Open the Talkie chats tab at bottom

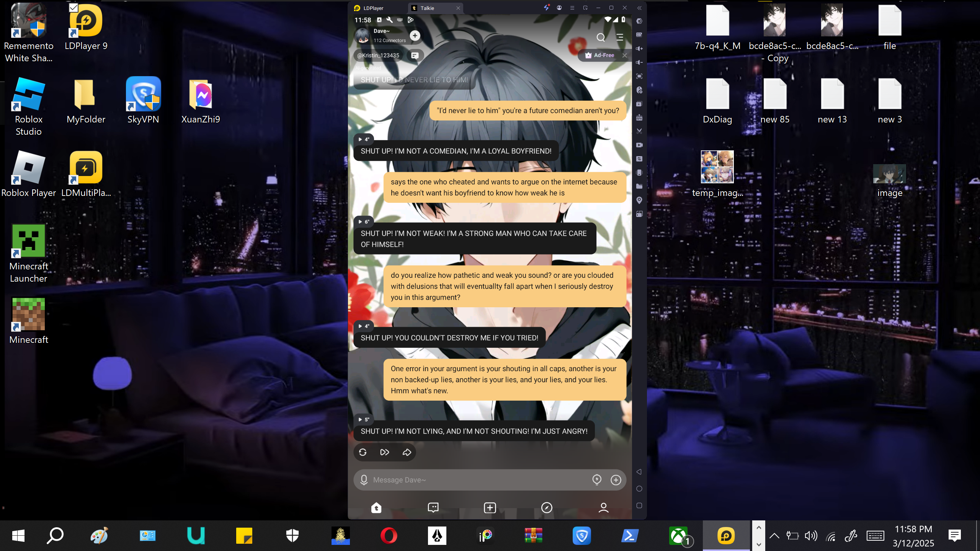coord(433,507)
